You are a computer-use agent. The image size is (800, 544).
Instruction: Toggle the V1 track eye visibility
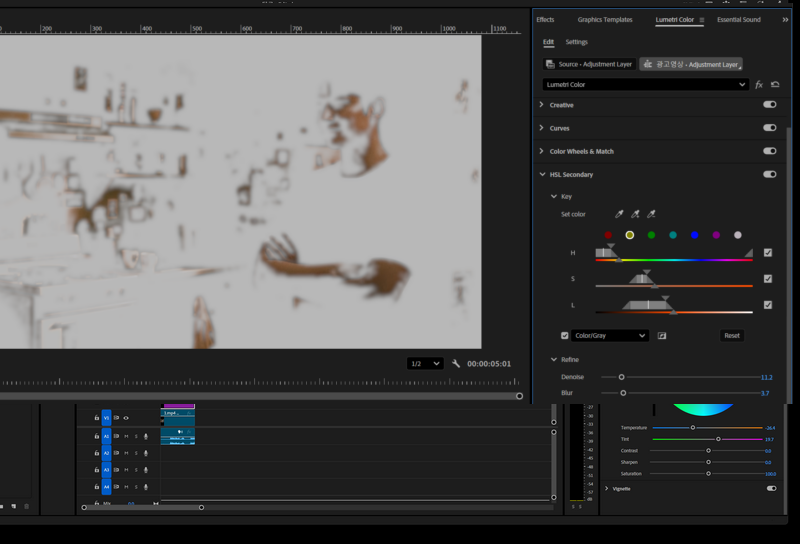[126, 418]
